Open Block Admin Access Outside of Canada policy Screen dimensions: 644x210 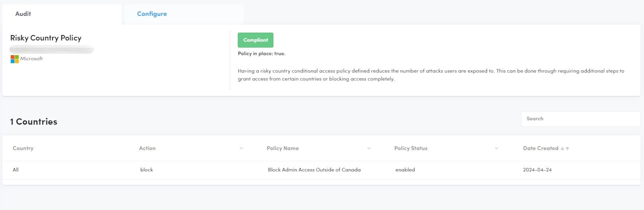pos(314,170)
